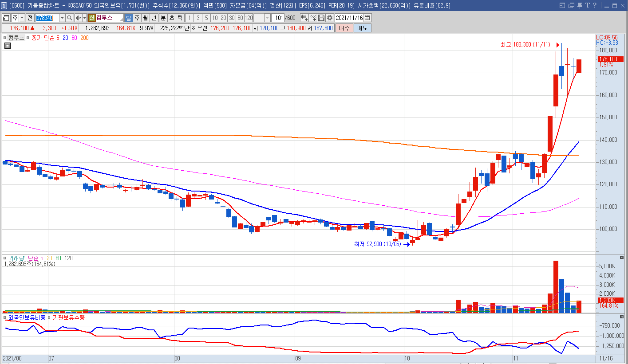Select the 분 minute chart period

click(163, 18)
